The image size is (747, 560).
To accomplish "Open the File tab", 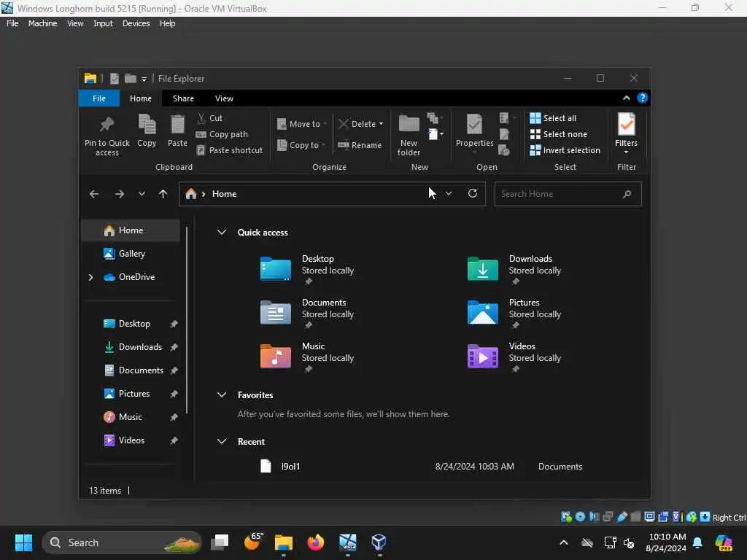I will (x=99, y=98).
